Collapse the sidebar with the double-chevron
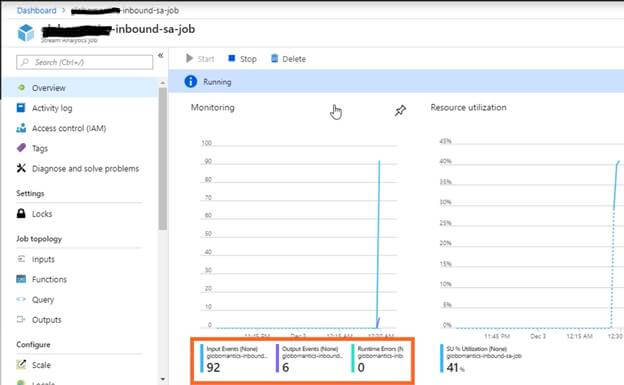624x385 pixels. [161, 55]
